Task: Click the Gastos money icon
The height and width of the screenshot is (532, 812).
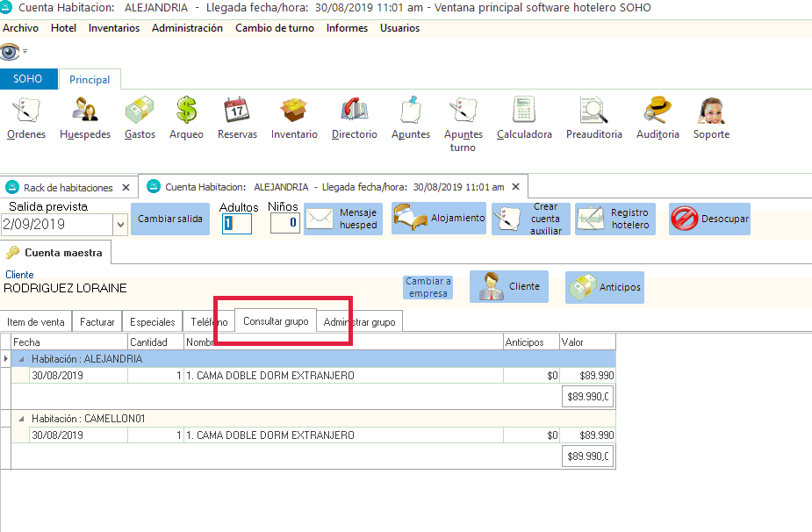Action: [x=140, y=118]
